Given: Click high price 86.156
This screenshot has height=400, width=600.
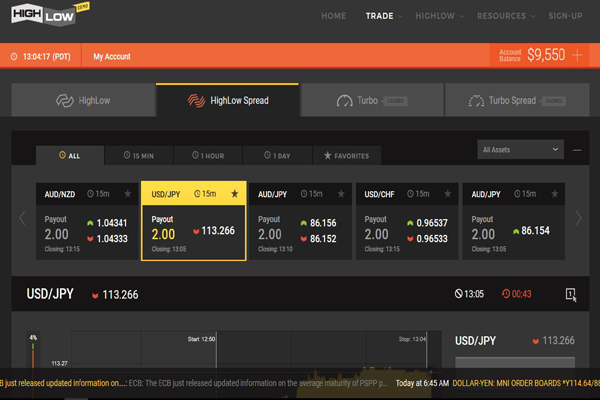Looking at the screenshot, I should click(x=318, y=223).
